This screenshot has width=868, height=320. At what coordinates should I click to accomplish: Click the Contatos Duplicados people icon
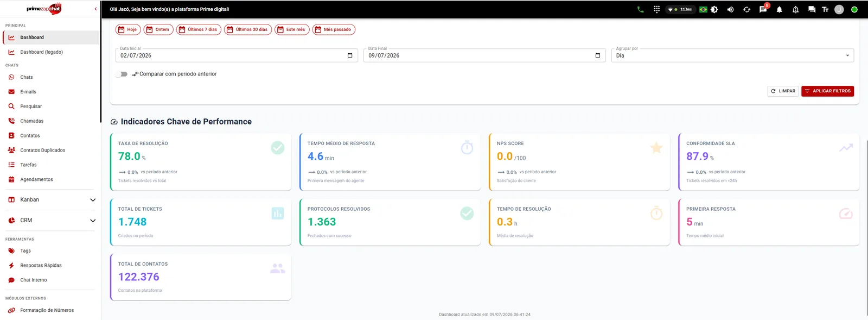pyautogui.click(x=11, y=150)
